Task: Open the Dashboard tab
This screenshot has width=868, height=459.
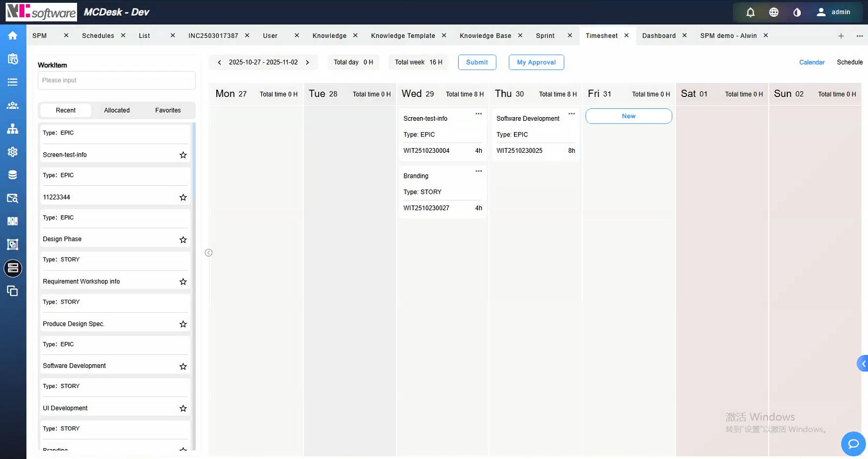Action: point(659,36)
